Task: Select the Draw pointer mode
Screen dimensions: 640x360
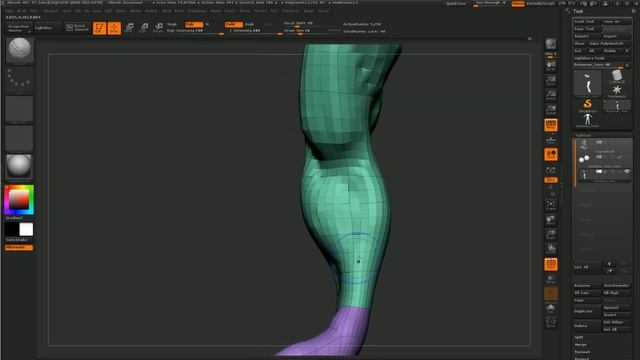Action: (114, 28)
